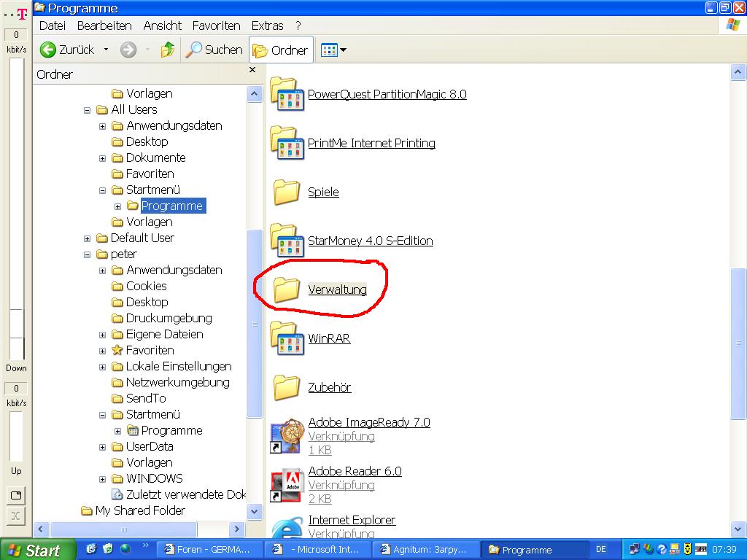Switch to the Agnitum taskbar window

click(425, 550)
